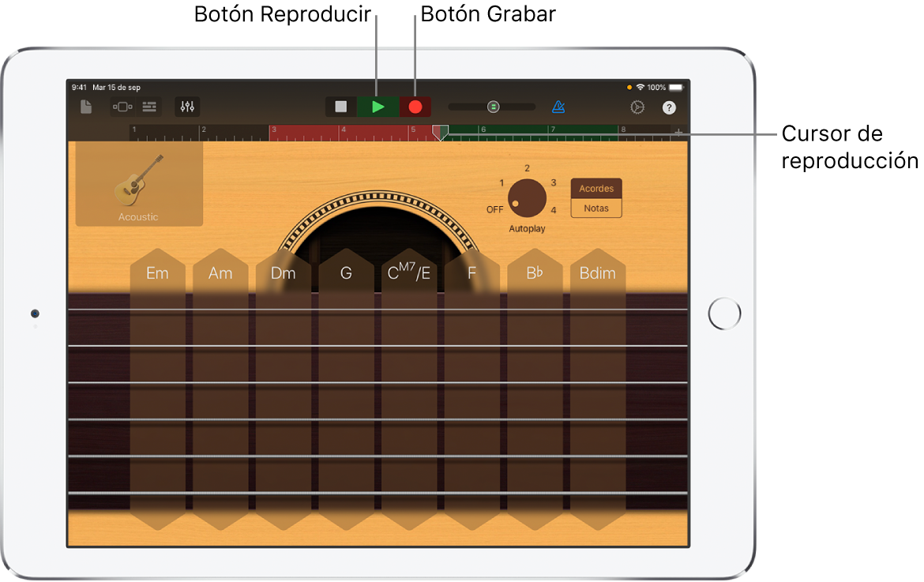Switch to the Tracks view icon
The image size is (924, 582).
coord(150,107)
